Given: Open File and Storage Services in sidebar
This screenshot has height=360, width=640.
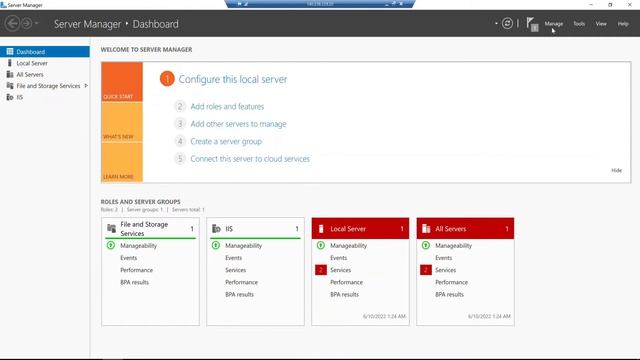Looking at the screenshot, I should [45, 86].
